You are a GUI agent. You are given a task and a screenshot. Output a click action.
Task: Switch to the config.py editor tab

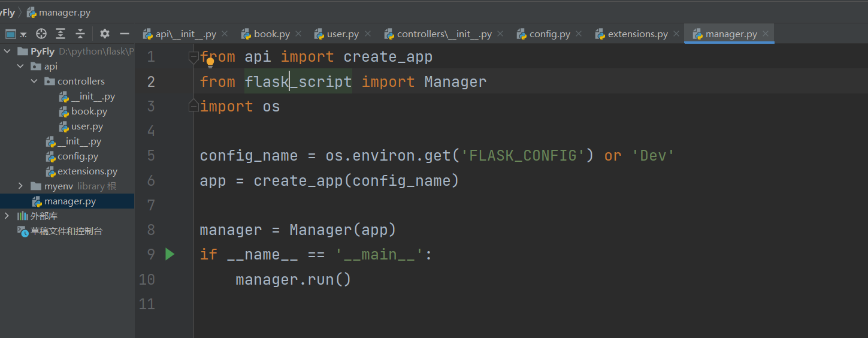click(x=543, y=34)
